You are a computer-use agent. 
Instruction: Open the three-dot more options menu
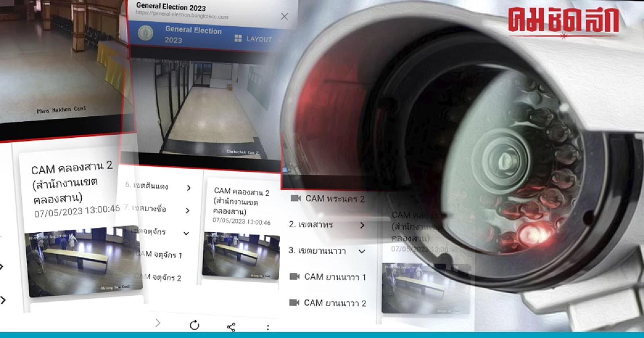click(x=268, y=327)
